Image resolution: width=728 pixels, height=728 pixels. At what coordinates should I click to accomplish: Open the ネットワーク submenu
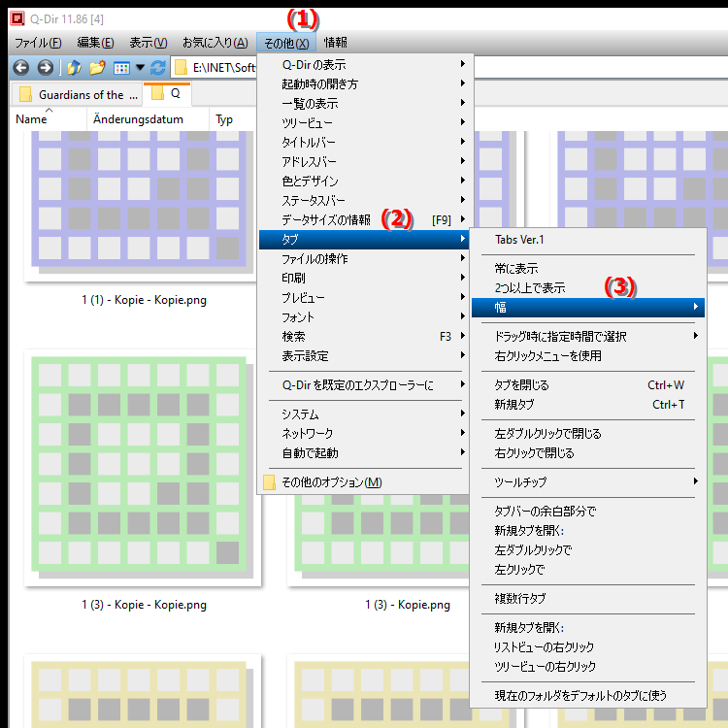pyautogui.click(x=363, y=434)
